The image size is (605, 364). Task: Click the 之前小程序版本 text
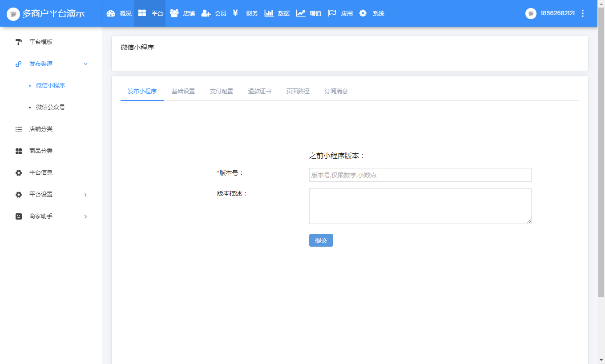click(x=337, y=156)
